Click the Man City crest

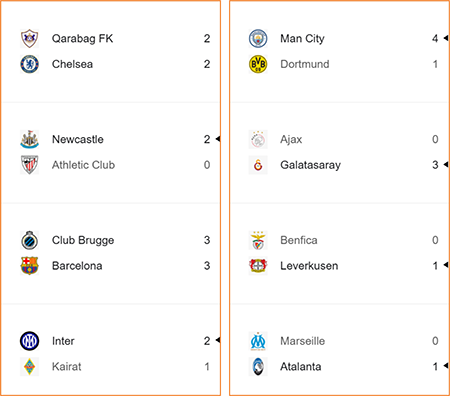coord(258,39)
